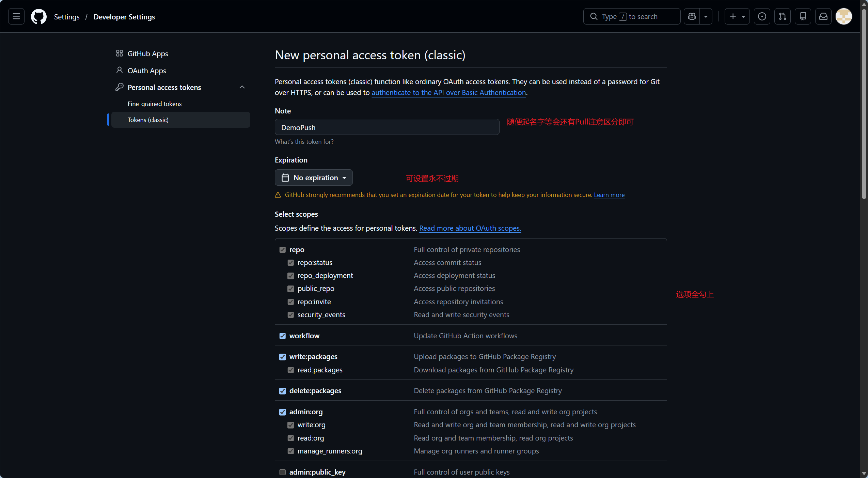Click the scrollbar down arrow
868x478 pixels.
point(864,474)
